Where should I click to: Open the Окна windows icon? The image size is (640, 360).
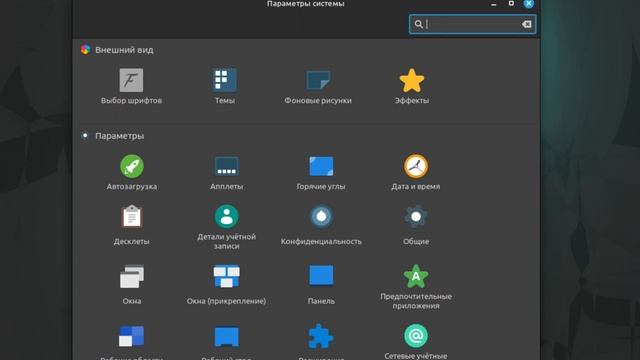point(131,276)
